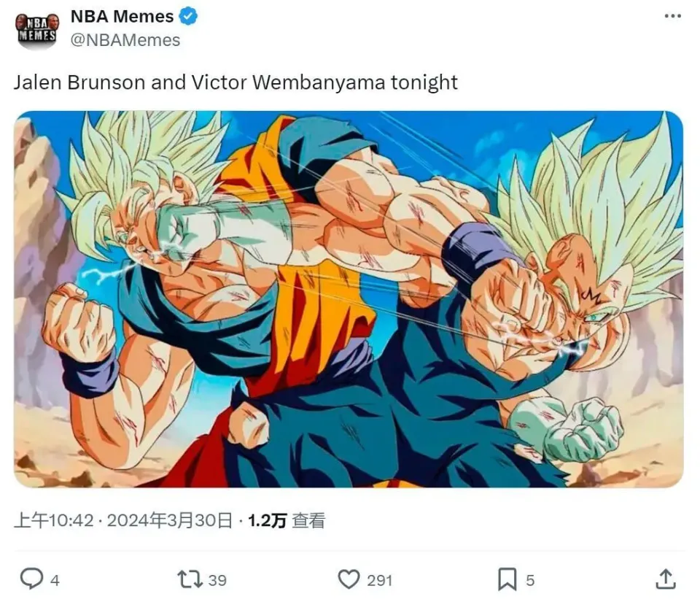700x602 pixels.
Task: Bookmark the tweet using the bookmark icon
Action: [507, 579]
